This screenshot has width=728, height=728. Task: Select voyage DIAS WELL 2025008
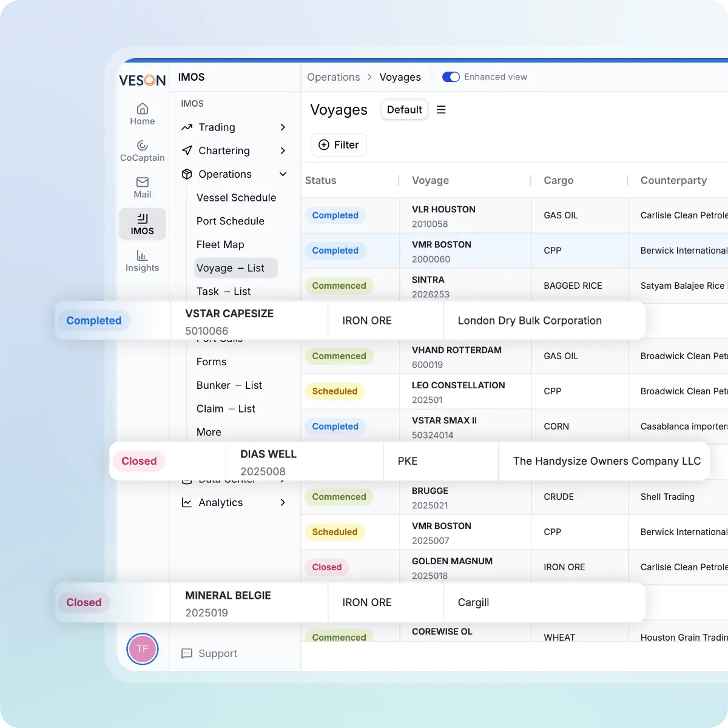tap(268, 462)
